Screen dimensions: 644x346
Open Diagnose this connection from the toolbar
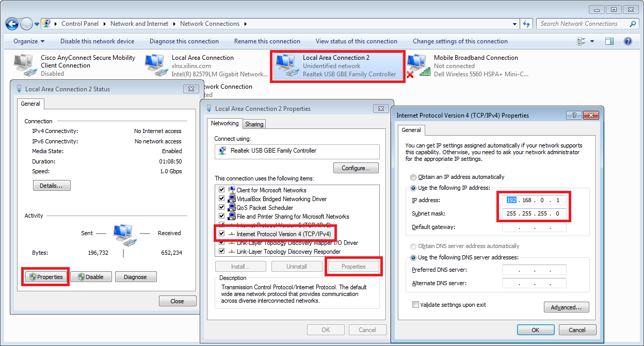click(184, 41)
